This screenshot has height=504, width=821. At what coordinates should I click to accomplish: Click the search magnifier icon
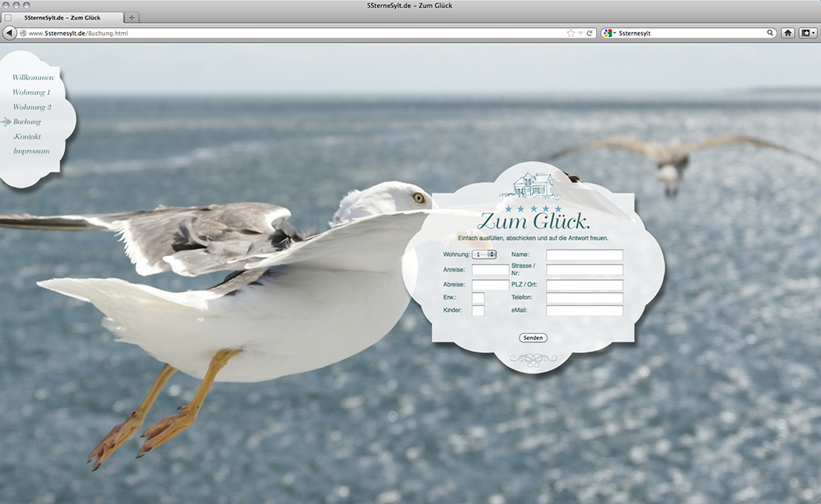click(x=770, y=33)
